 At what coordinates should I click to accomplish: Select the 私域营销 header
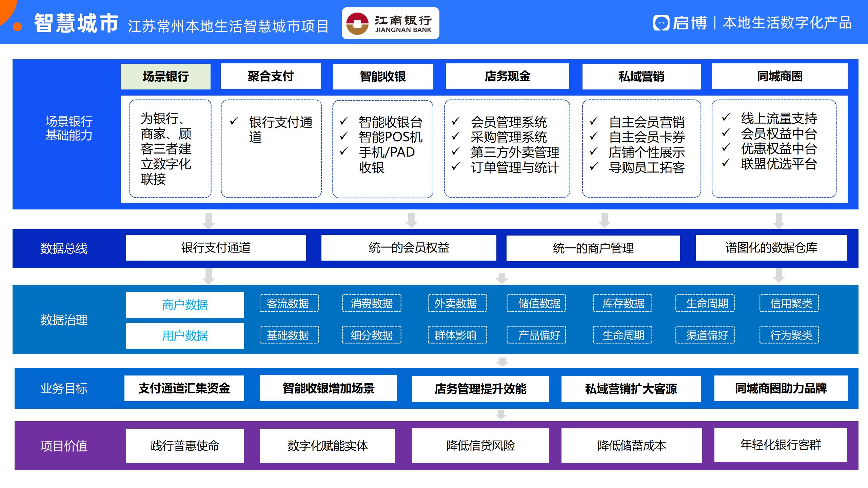click(x=641, y=77)
